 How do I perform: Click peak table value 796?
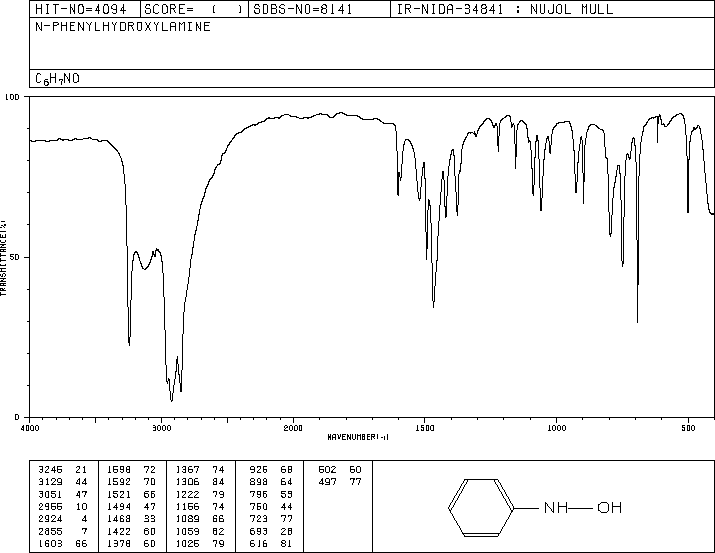tap(259, 494)
